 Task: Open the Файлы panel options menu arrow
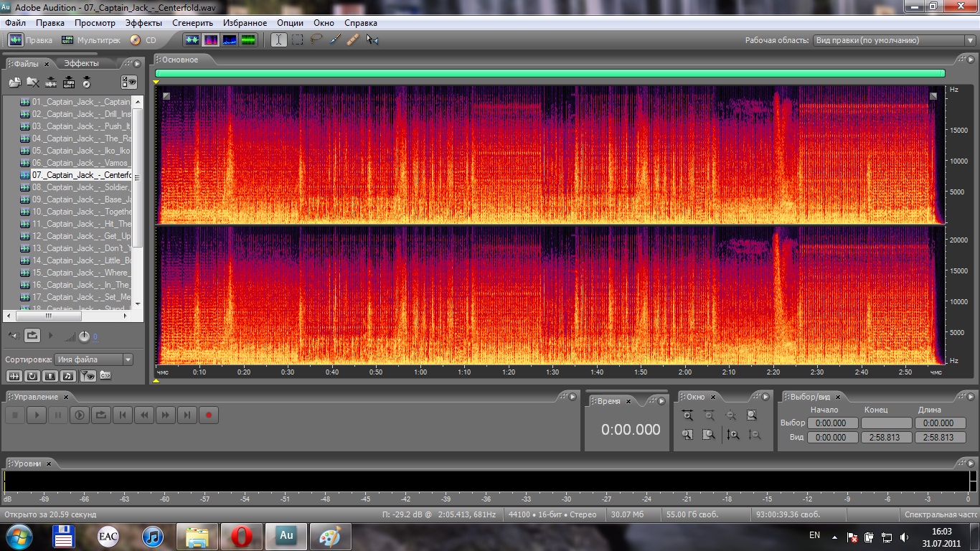[137, 64]
